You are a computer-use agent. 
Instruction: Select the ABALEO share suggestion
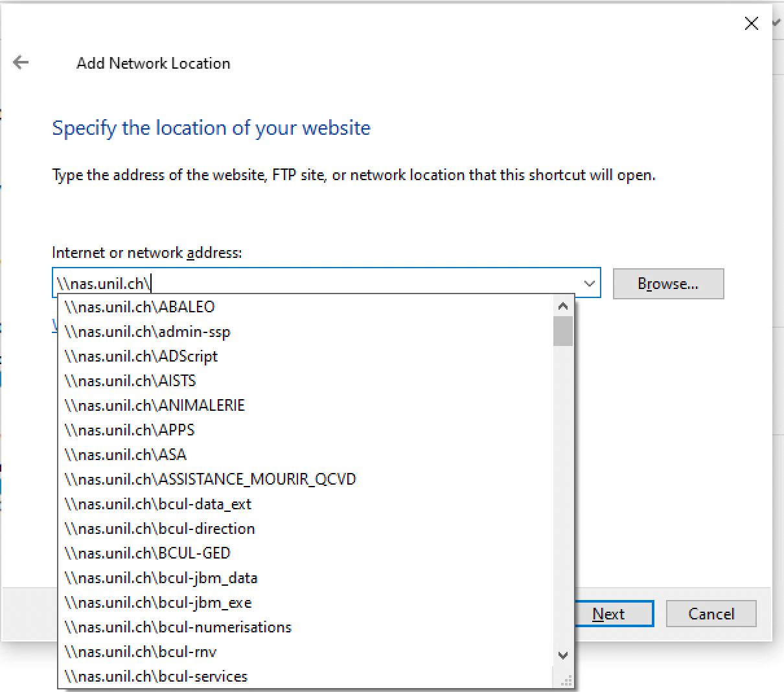[140, 307]
